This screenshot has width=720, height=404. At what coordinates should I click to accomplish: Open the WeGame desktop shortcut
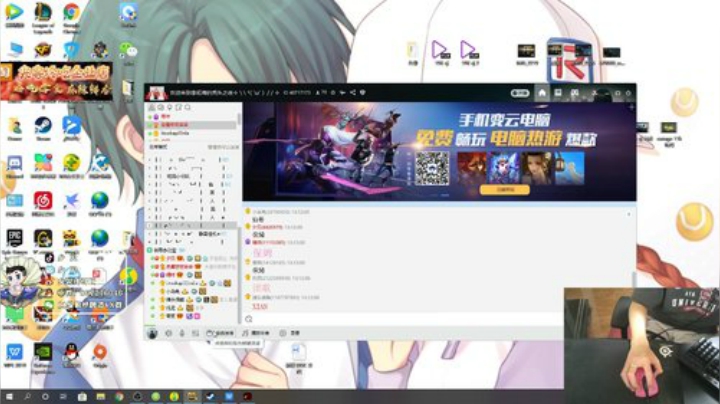point(43,239)
